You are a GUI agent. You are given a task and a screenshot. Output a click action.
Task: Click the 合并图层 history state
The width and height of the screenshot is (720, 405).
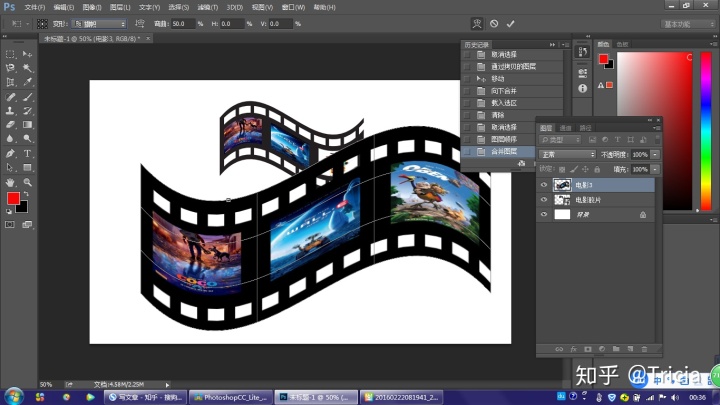pos(504,151)
